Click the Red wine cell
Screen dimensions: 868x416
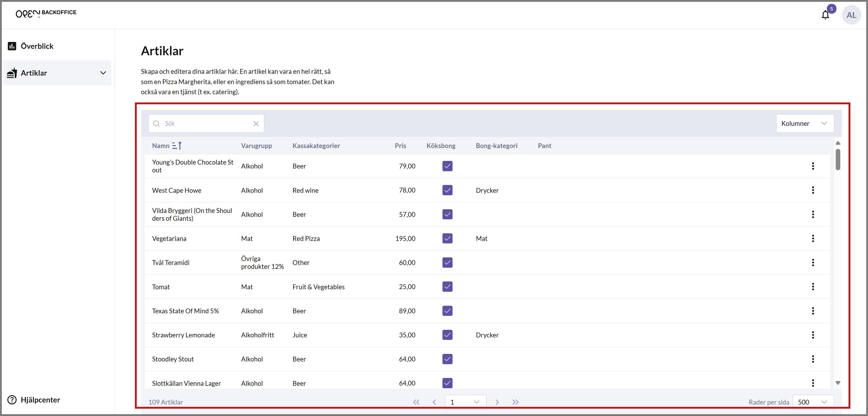coord(305,190)
